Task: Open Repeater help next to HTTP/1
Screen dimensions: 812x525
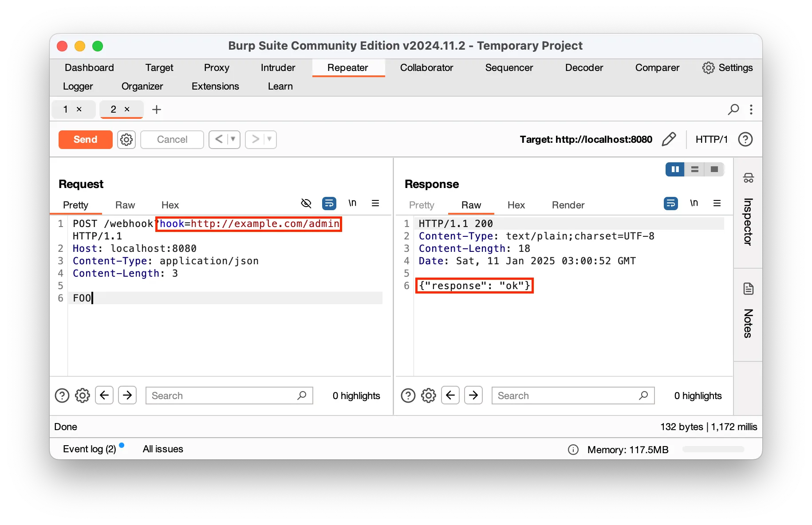Action: coord(745,139)
